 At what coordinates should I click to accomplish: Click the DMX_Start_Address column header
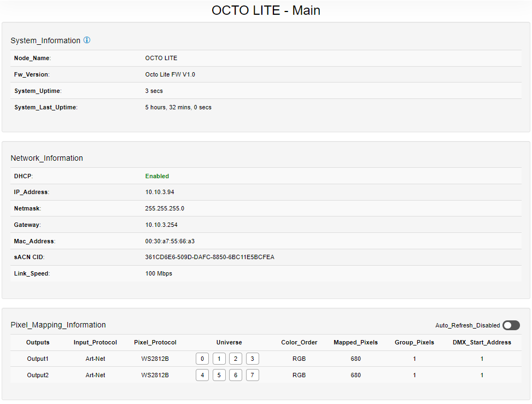point(482,342)
